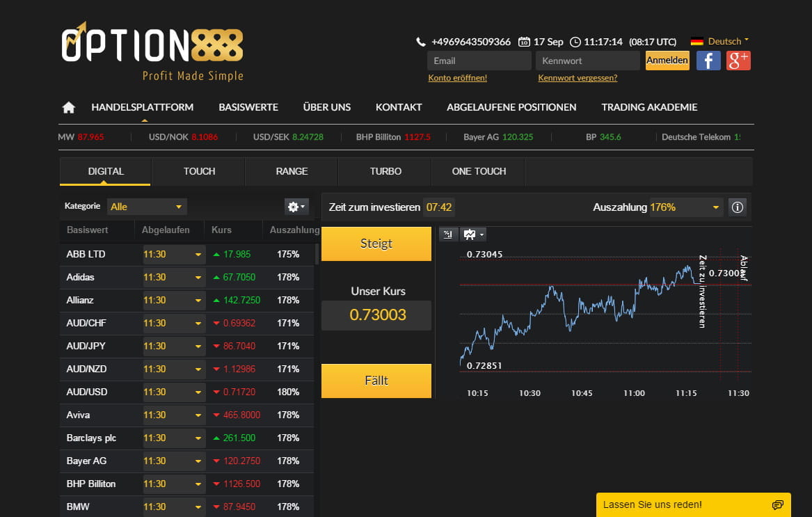Screen dimensions: 812x517
Task: Open the Lassen Sie uns reden chat bar
Action: [x=694, y=504]
